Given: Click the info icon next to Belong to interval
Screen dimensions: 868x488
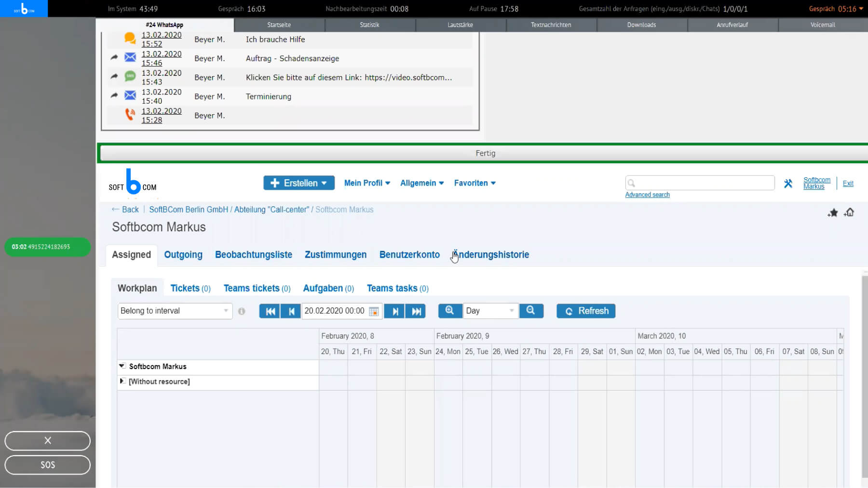Looking at the screenshot, I should coord(242,311).
